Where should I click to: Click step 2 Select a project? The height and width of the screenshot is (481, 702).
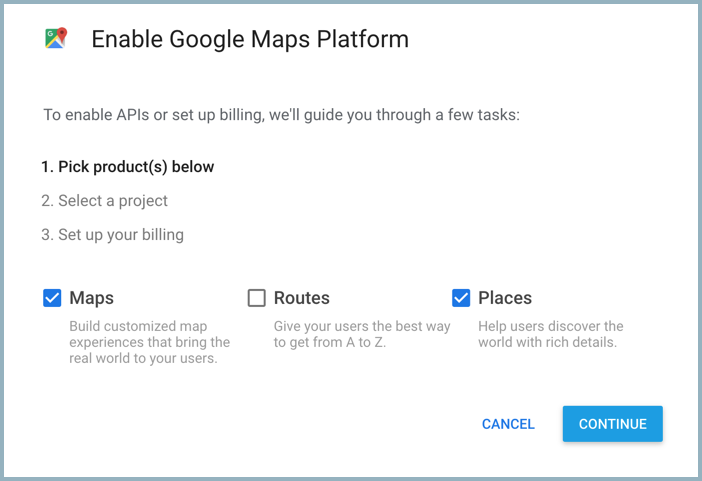(104, 201)
